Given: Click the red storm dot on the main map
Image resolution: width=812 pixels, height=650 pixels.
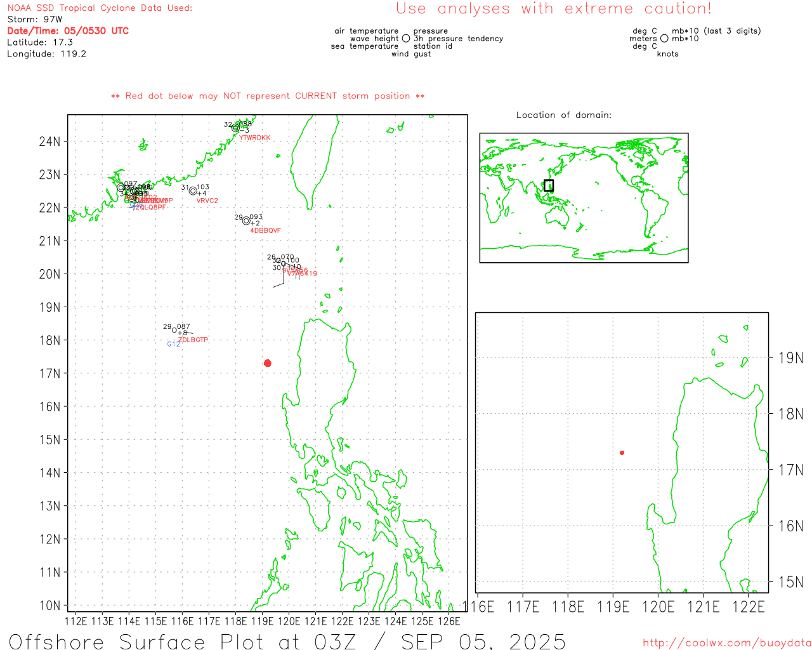Looking at the screenshot, I should pos(268,363).
